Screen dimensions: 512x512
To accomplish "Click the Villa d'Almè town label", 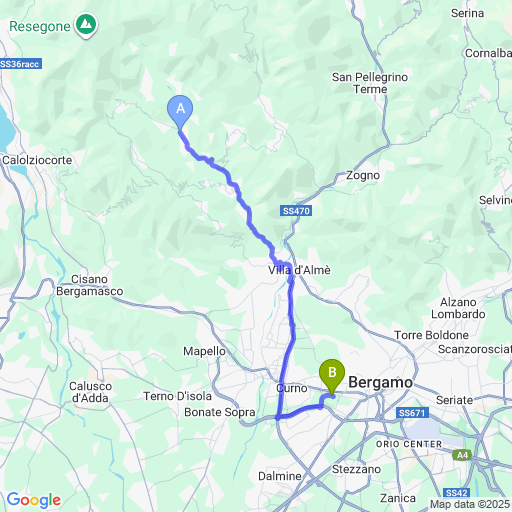I will click(x=299, y=270).
